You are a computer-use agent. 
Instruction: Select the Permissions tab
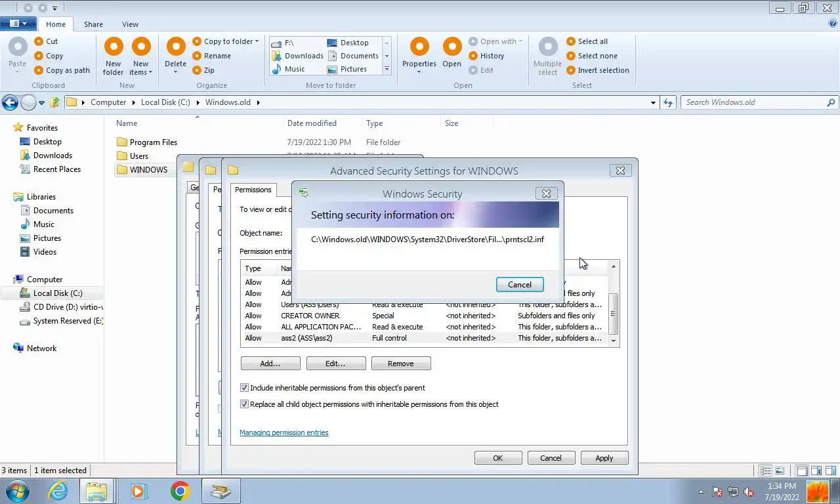pyautogui.click(x=253, y=190)
